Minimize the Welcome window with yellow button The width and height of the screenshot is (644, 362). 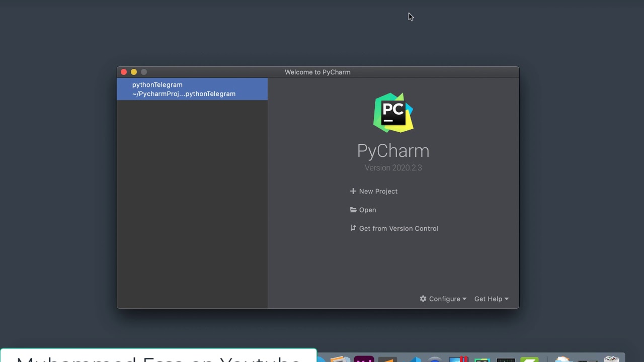point(134,72)
